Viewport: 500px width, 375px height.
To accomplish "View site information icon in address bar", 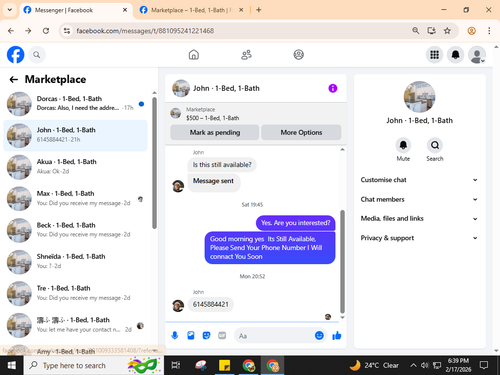I will (x=67, y=31).
